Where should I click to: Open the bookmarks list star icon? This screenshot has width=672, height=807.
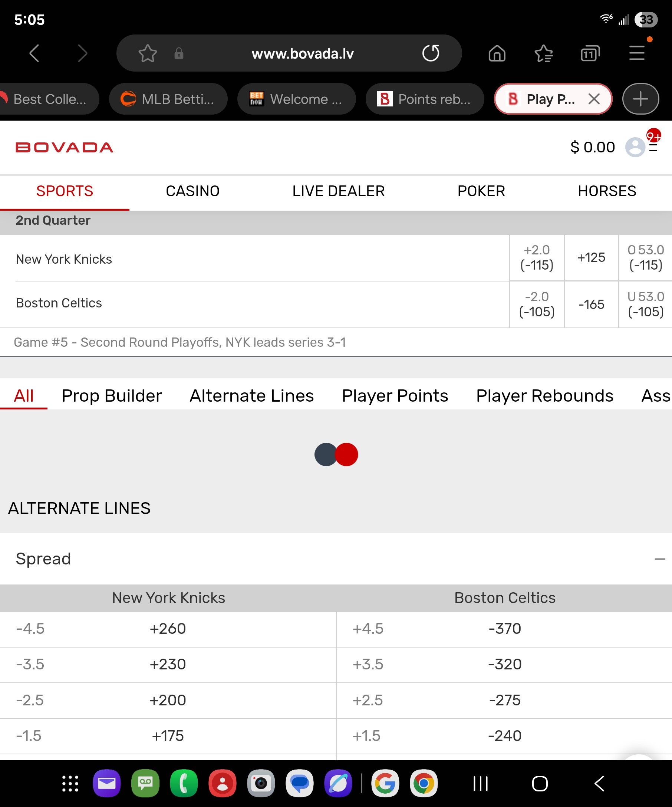543,53
